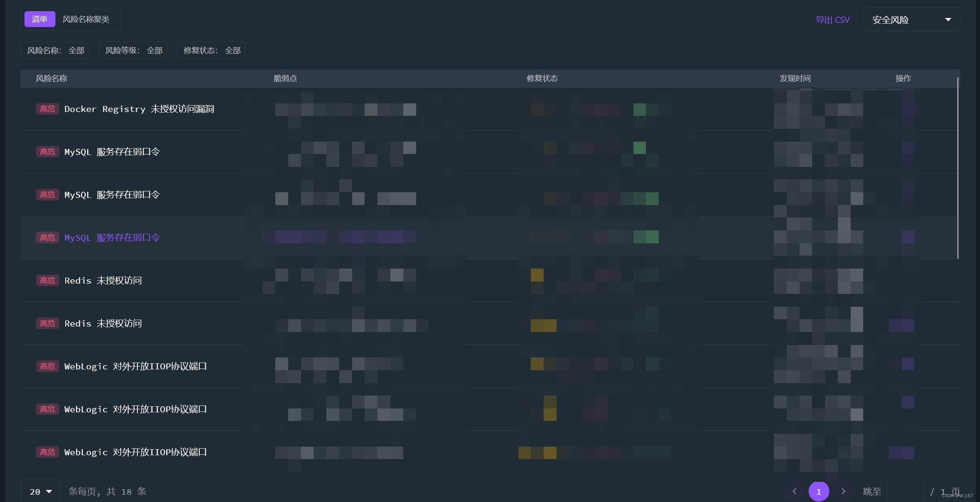The width and height of the screenshot is (980, 502).
Task: Click 导出 CSV link
Action: [832, 20]
